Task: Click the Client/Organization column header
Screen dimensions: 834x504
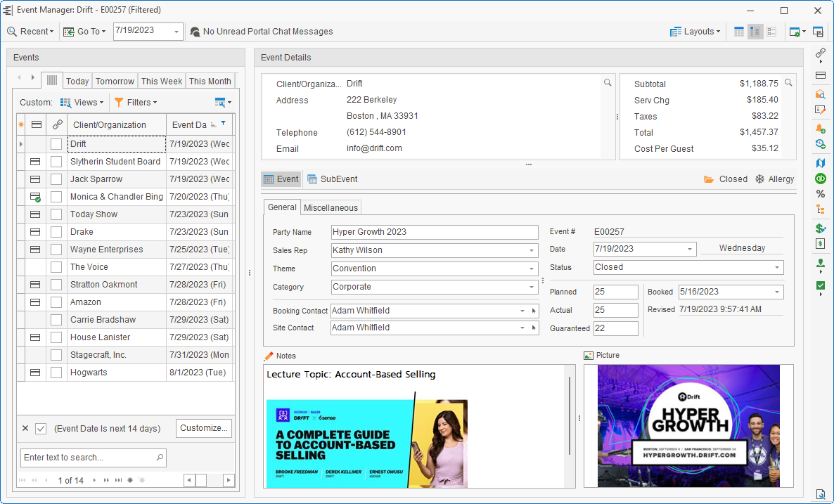Action: (x=117, y=125)
